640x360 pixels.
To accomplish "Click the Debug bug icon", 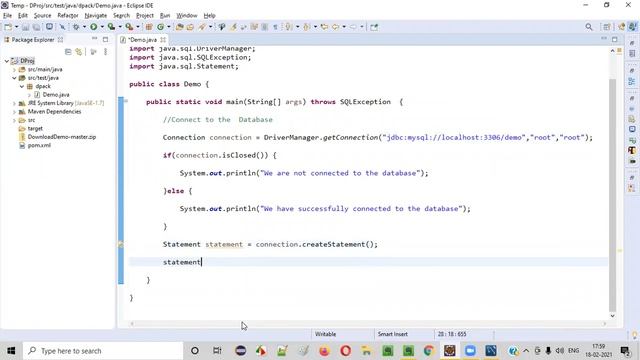I will [76, 27].
